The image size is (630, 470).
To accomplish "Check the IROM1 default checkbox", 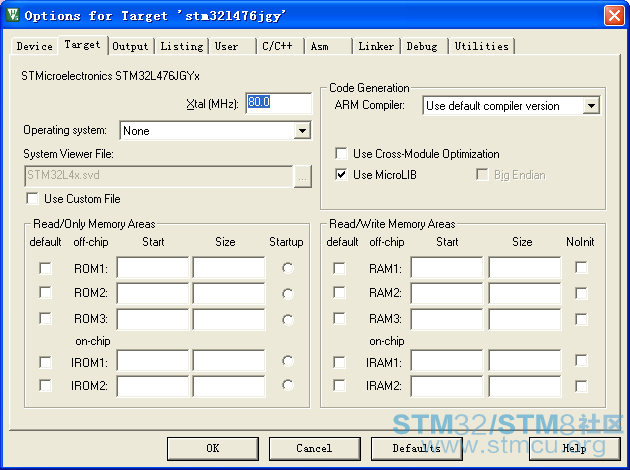I will (45, 362).
